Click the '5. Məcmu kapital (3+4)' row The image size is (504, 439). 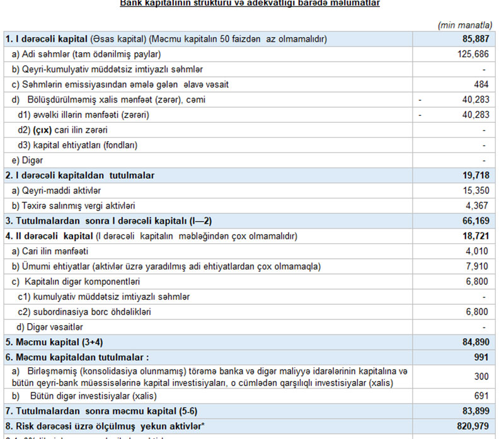coord(55,343)
